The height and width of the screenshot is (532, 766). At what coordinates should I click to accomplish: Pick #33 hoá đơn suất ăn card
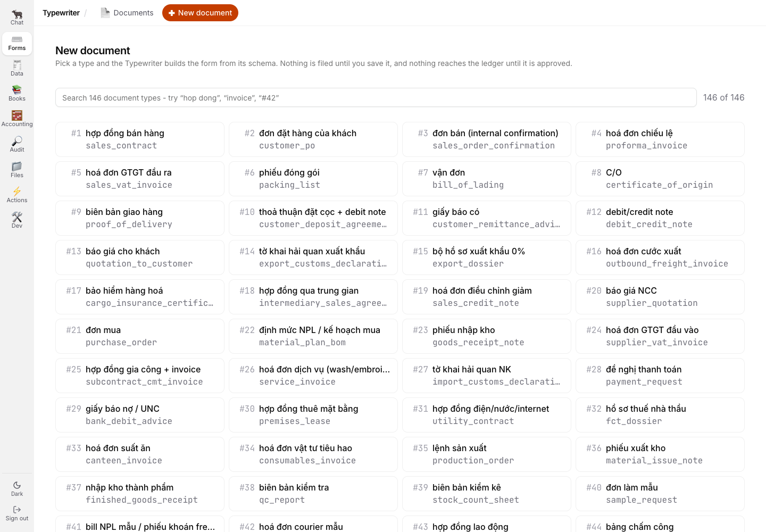(140, 454)
